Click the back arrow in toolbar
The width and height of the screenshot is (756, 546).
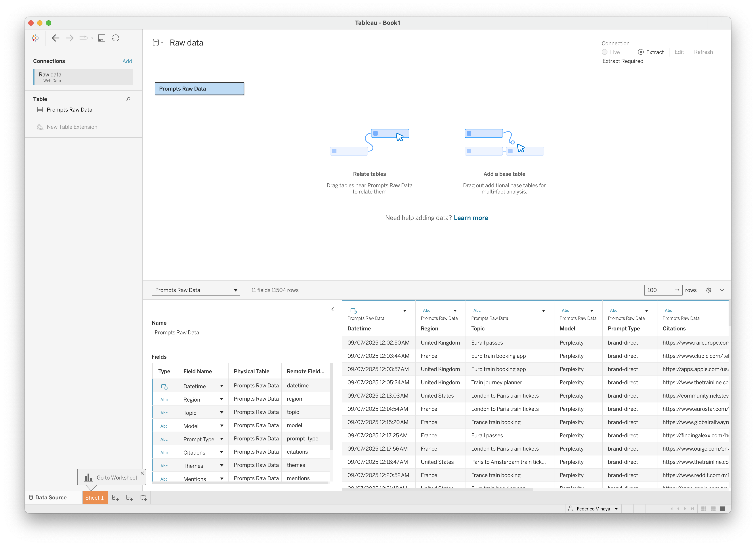coord(55,38)
